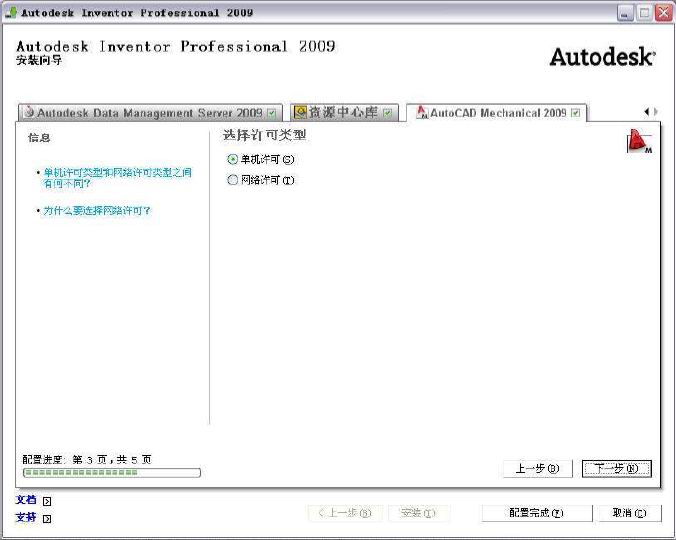
Task: Click the 信息 heading
Action: click(39, 138)
